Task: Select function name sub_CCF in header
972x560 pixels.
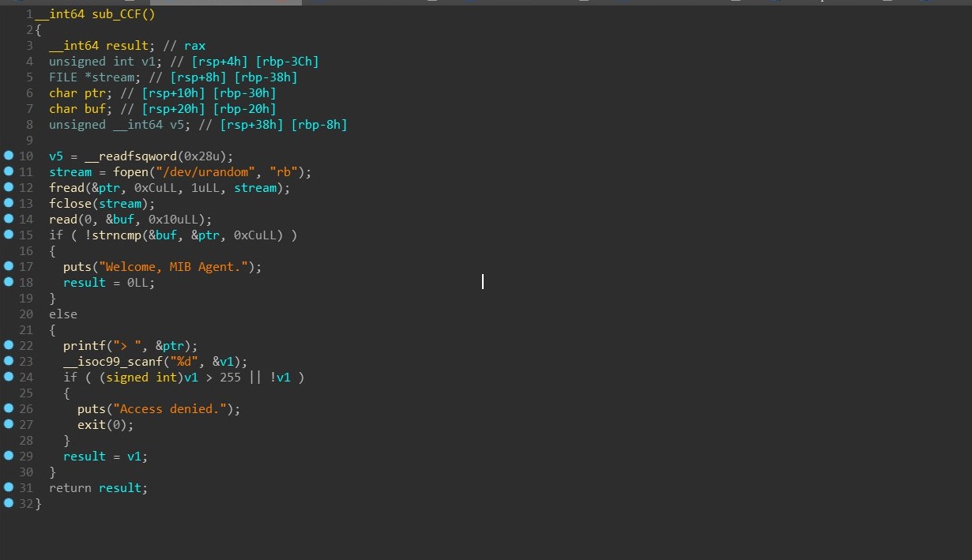Action: tap(117, 14)
